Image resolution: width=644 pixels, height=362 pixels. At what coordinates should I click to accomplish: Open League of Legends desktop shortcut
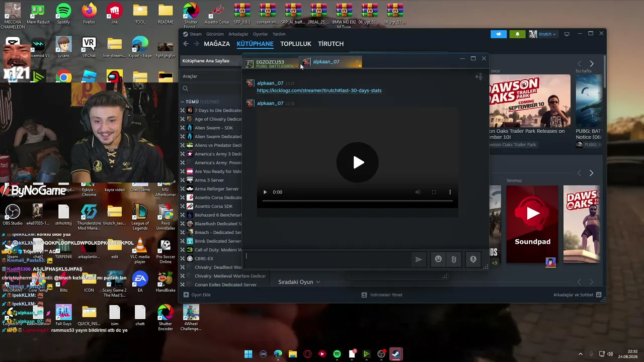click(x=140, y=217)
